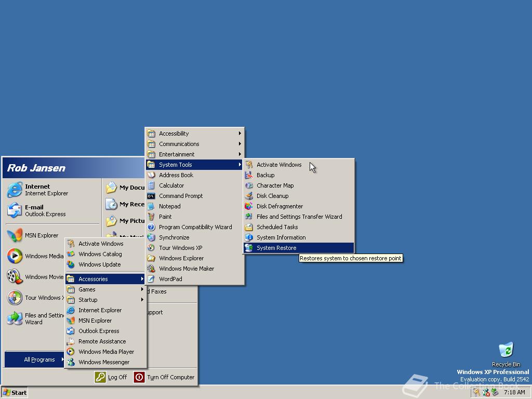Click the Command Prompt icon
The width and height of the screenshot is (532, 399).
151,196
